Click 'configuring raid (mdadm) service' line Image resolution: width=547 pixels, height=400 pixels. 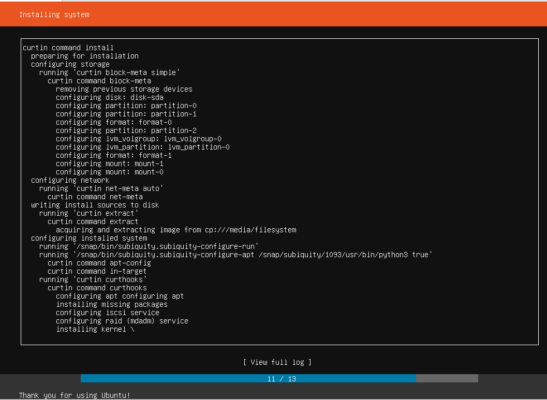(x=122, y=321)
